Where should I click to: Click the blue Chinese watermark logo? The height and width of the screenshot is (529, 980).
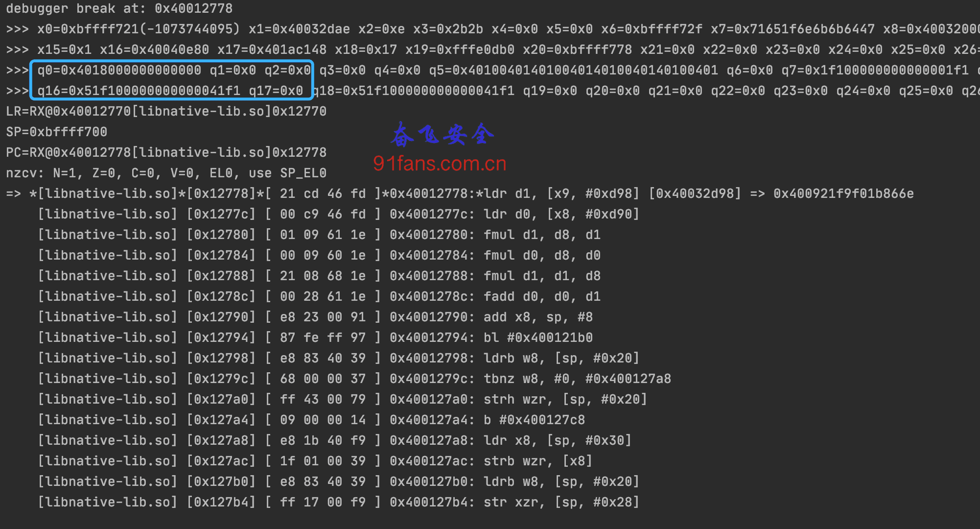443,135
